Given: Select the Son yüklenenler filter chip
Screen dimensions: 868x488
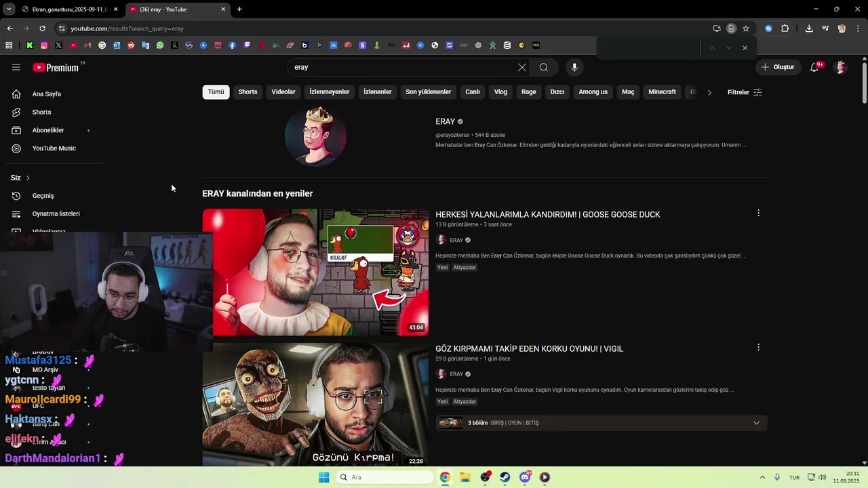Looking at the screenshot, I should click(x=429, y=92).
